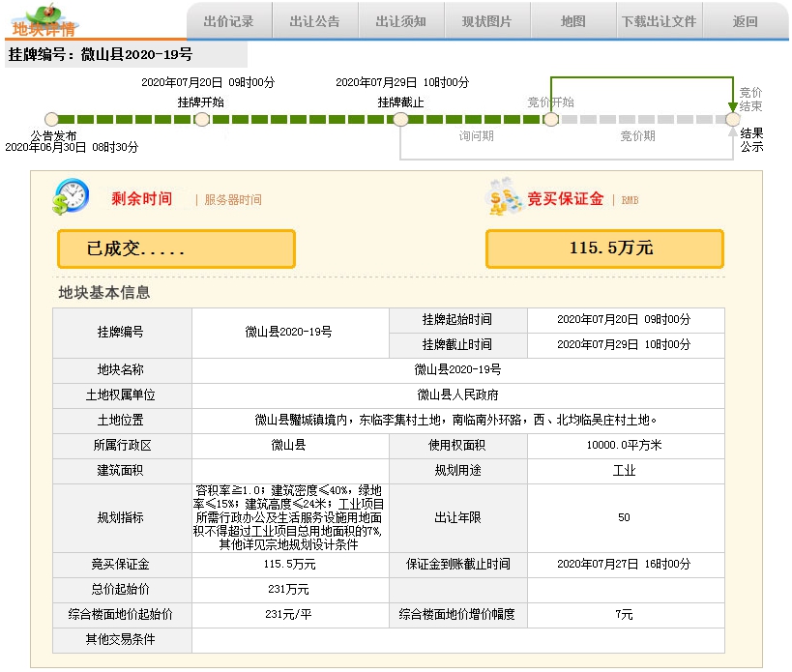This screenshot has height=672, width=792.
Task: Click the 7元 increment value
Action: [x=625, y=614]
